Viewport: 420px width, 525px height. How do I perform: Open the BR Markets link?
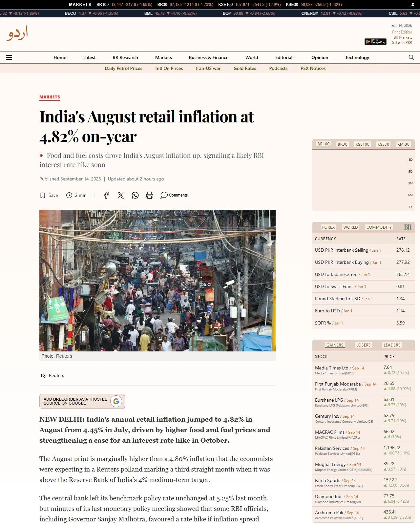click(403, 37)
